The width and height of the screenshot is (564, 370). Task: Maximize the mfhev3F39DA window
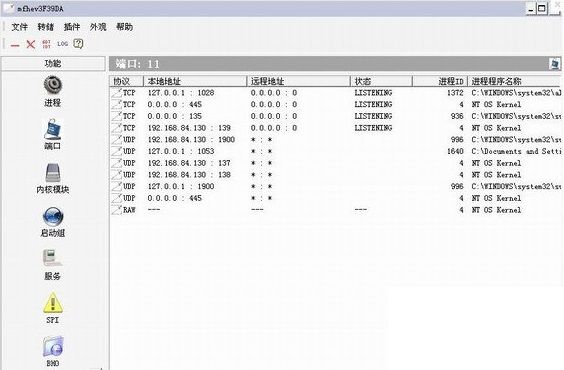coord(542,9)
